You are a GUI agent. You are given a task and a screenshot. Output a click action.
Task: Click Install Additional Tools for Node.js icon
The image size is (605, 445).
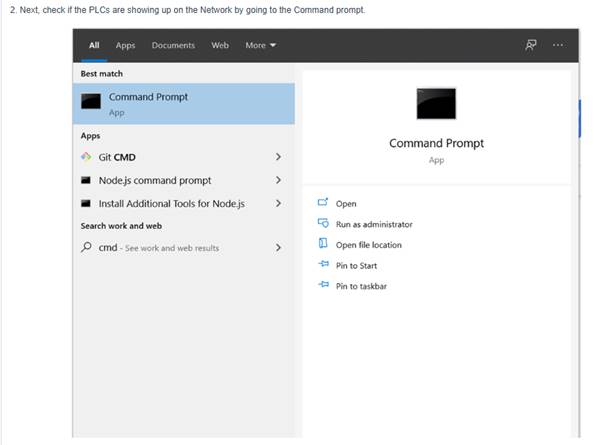point(86,203)
